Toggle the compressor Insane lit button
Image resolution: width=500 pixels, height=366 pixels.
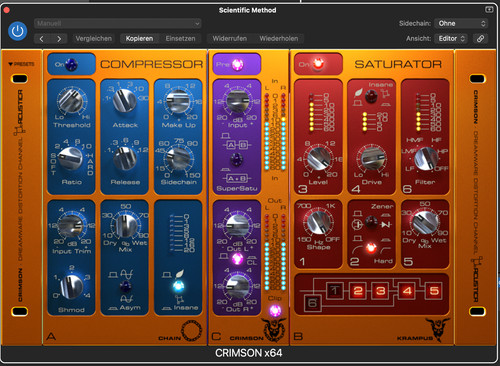coord(179,286)
